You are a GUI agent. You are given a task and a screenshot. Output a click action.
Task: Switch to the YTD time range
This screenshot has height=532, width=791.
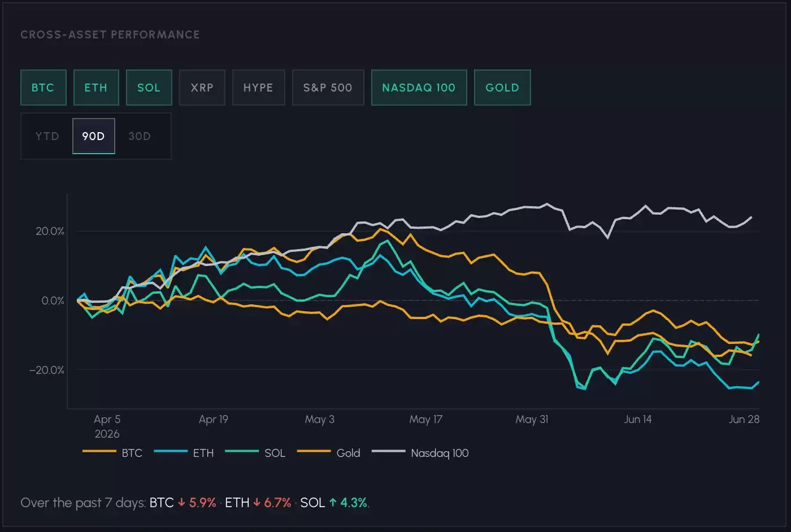click(47, 136)
